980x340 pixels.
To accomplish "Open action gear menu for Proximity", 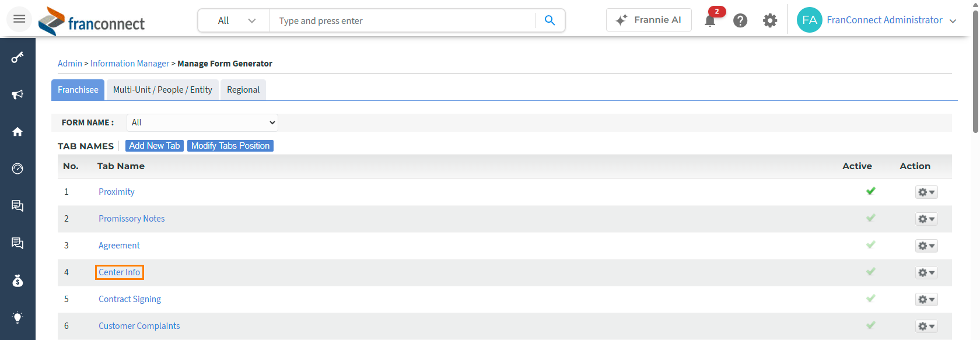I will click(x=926, y=192).
